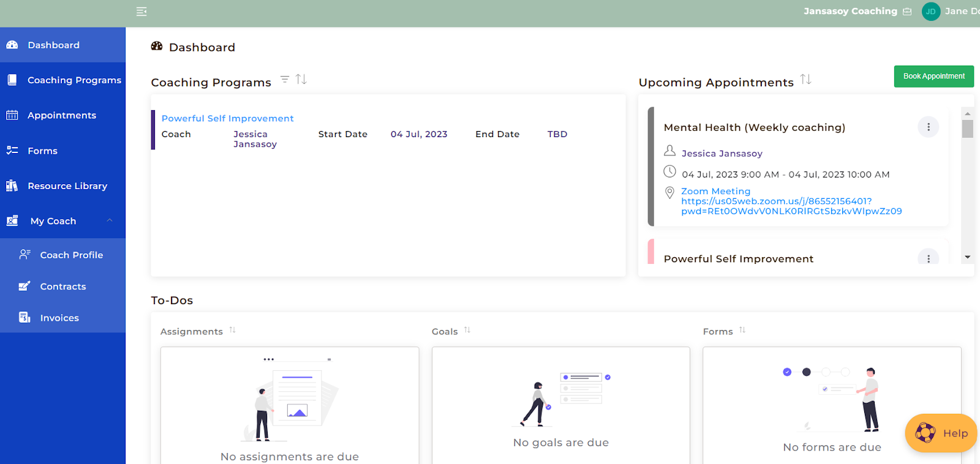The width and height of the screenshot is (980, 464).
Task: Open options menu for Mental Health appointment
Action: click(929, 127)
